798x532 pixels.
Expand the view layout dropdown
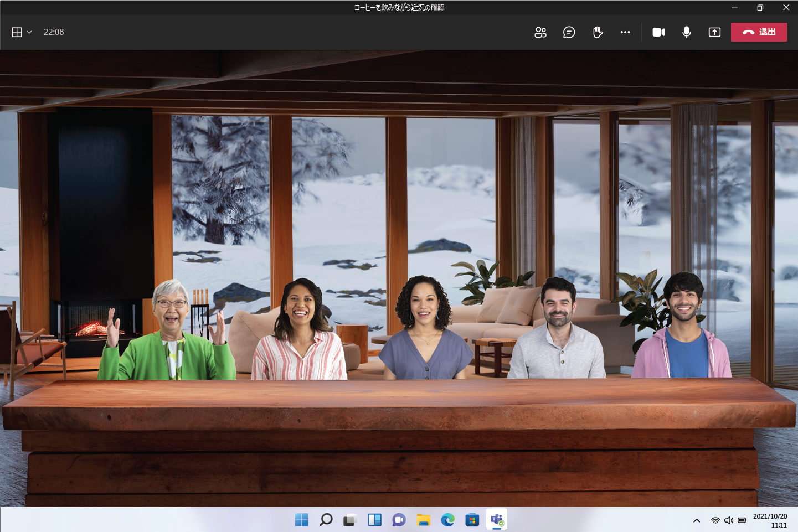[x=22, y=32]
